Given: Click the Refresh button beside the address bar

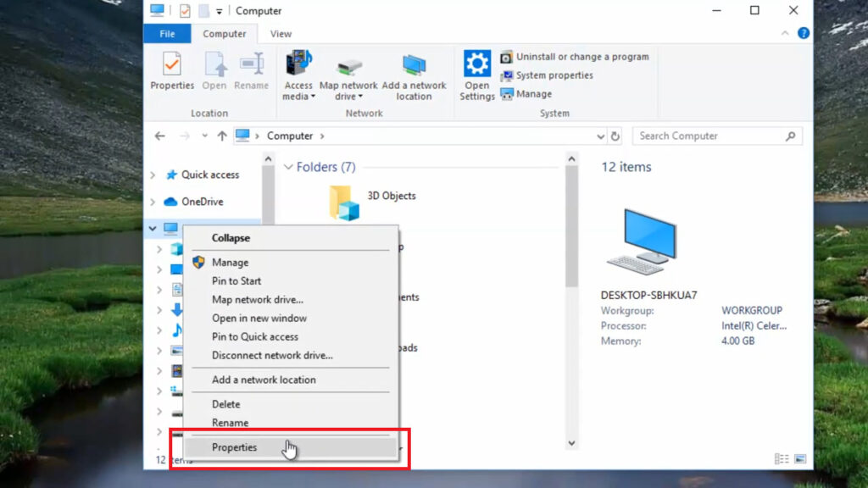Looking at the screenshot, I should [615, 136].
